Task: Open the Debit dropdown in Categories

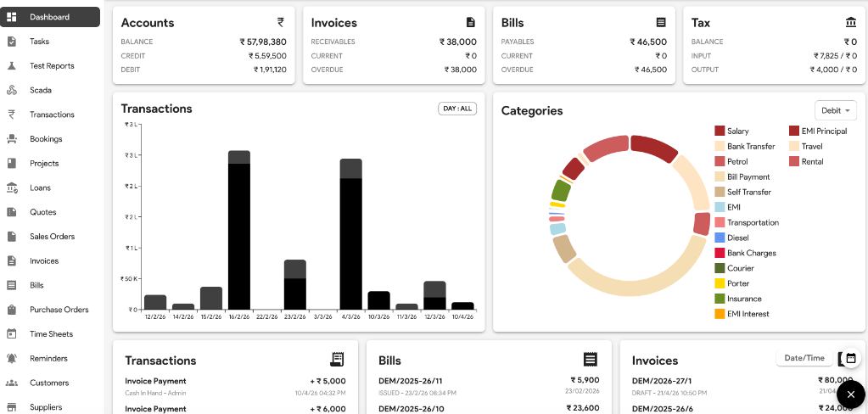Action: coord(836,110)
